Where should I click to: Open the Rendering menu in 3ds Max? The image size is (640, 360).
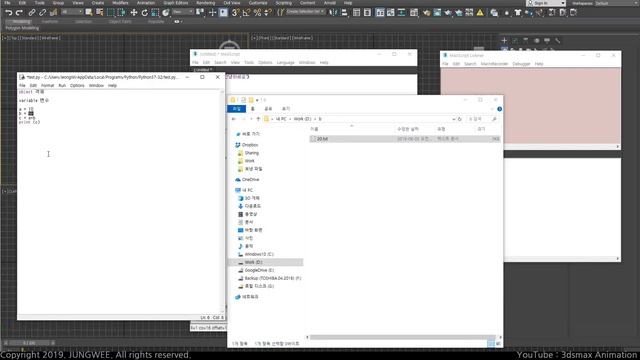click(x=205, y=3)
